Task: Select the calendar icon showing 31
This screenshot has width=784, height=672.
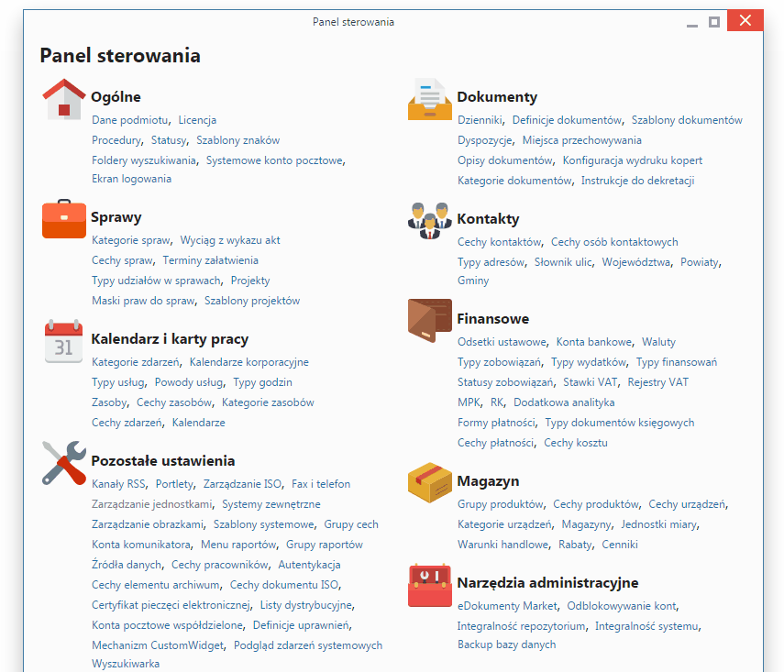Action: [x=64, y=342]
